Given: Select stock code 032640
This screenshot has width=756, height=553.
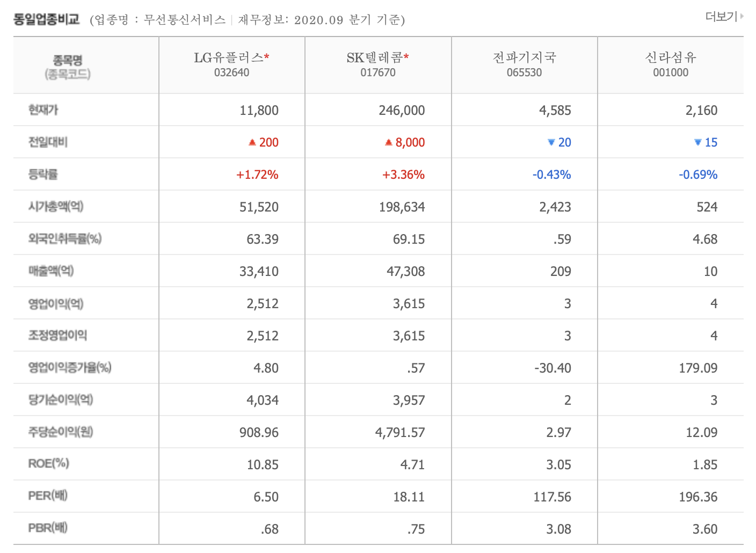Looking at the screenshot, I should coord(231,72).
